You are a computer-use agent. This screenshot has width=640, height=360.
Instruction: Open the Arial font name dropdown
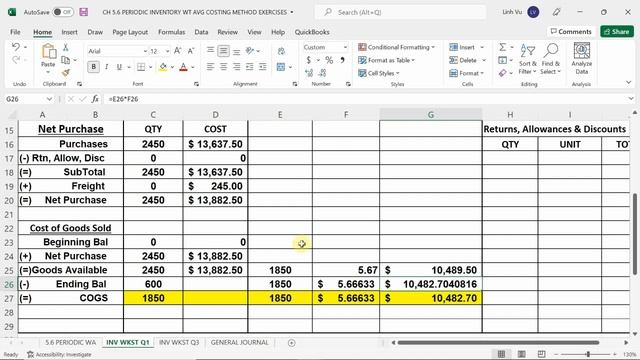(145, 51)
